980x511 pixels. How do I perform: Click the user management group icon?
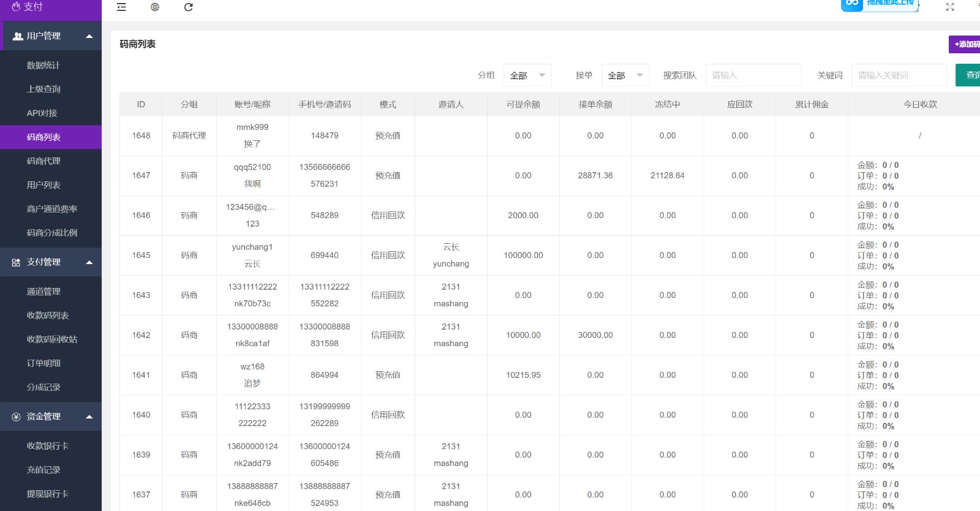tap(18, 36)
